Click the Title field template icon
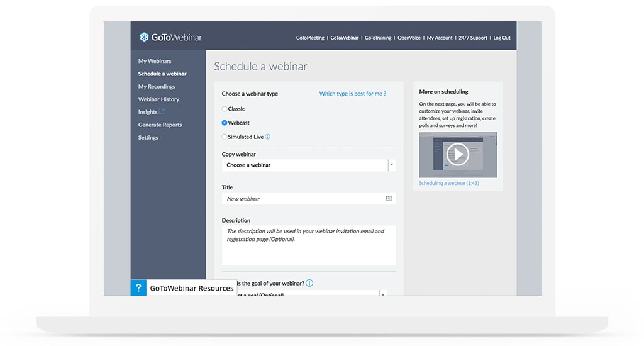644x346 pixels. pyautogui.click(x=389, y=198)
